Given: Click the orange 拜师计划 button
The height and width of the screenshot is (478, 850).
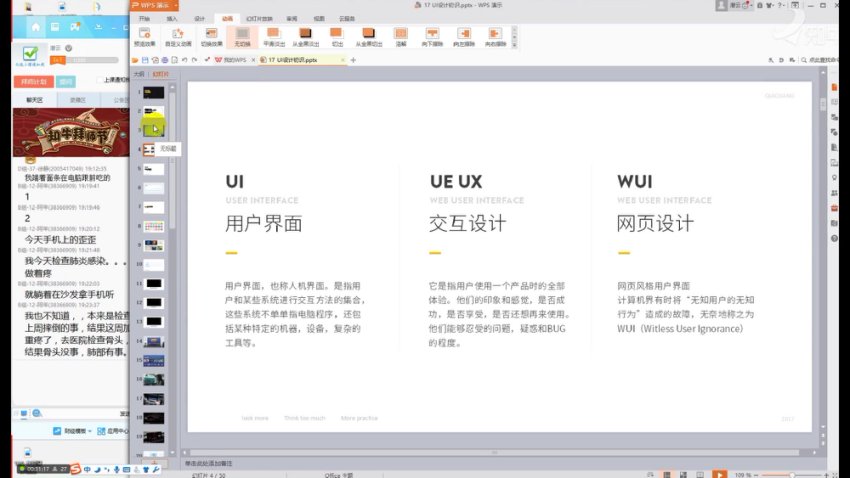Looking at the screenshot, I should tap(33, 82).
